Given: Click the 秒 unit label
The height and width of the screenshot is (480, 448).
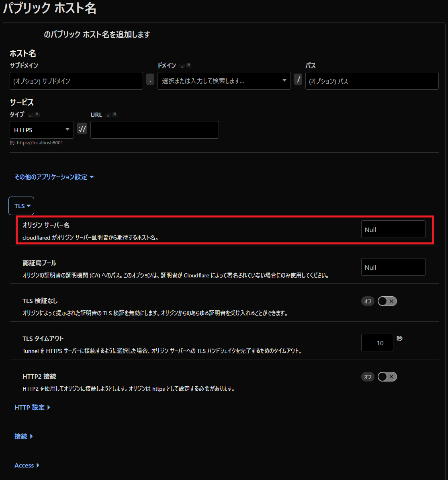Looking at the screenshot, I should click(x=399, y=338).
